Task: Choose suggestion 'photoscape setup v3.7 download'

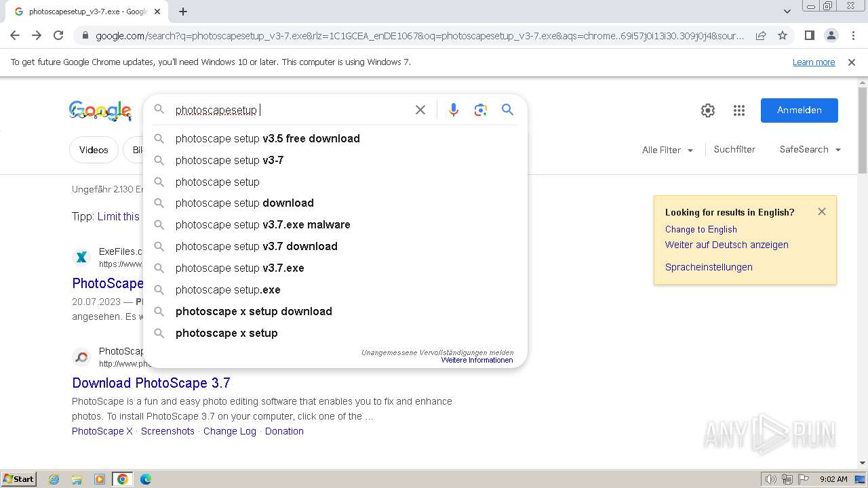Action: point(335,246)
